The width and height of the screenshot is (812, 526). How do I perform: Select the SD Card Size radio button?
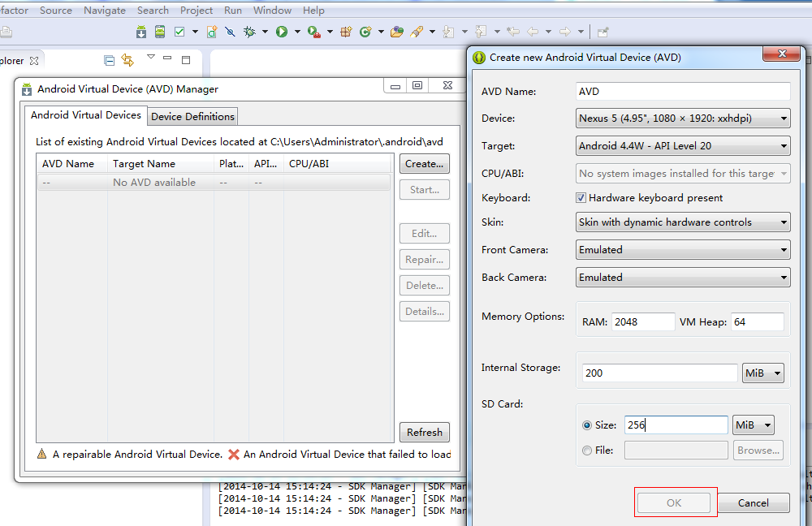(x=587, y=425)
